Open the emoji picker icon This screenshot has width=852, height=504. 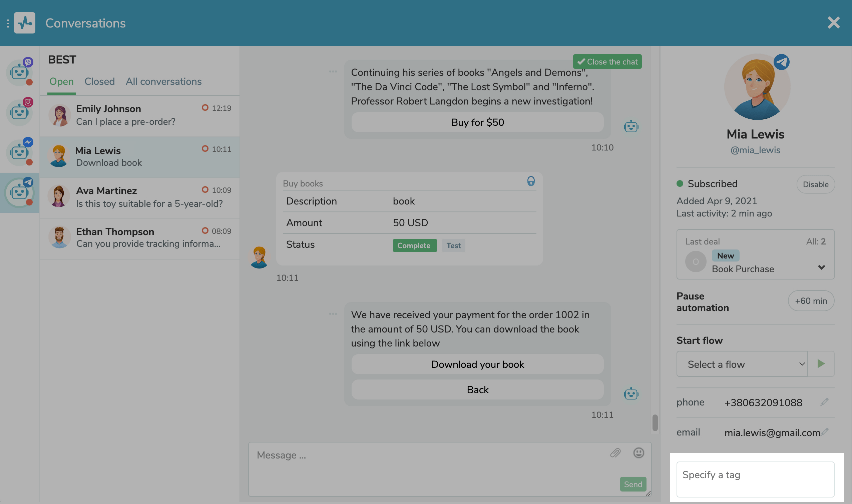(638, 453)
